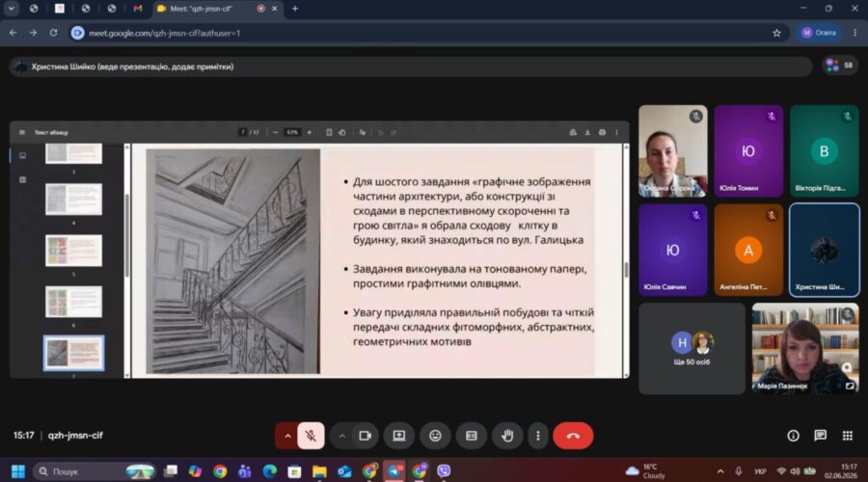Viewport: 868px width, 482px height.
Task: Open participants panel showing 58 people
Action: (x=840, y=66)
